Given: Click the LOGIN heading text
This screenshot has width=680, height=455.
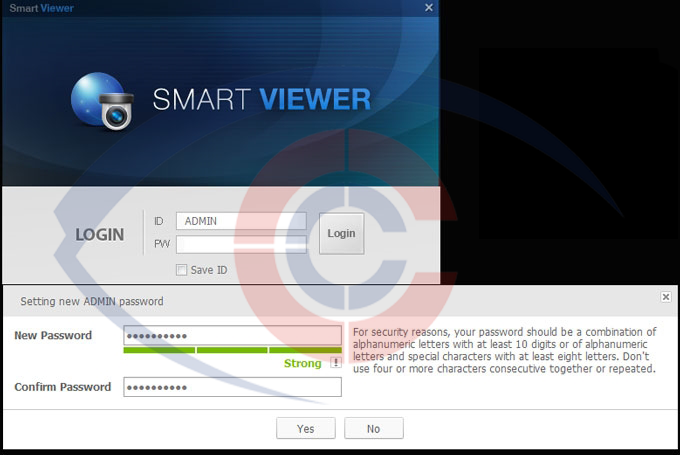Looking at the screenshot, I should tap(100, 235).
